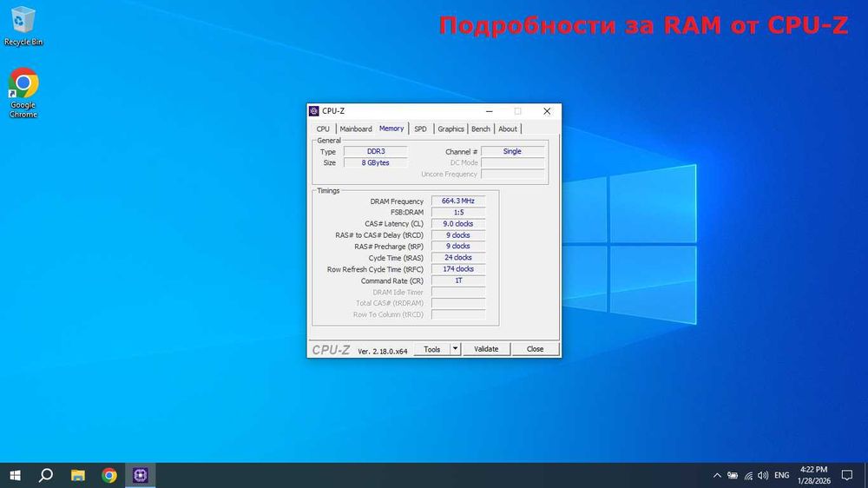
Task: Open the volume speaker tray icon
Action: 763,475
